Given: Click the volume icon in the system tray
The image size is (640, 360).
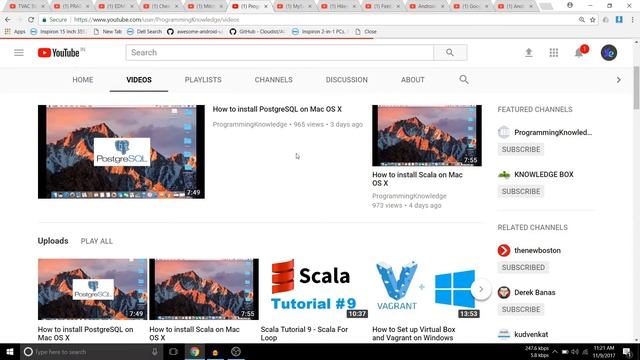Looking at the screenshot, I should point(575,352).
